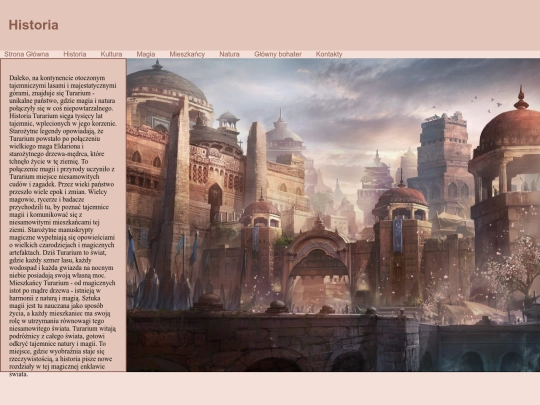Go to the Historia menu link

75,54
